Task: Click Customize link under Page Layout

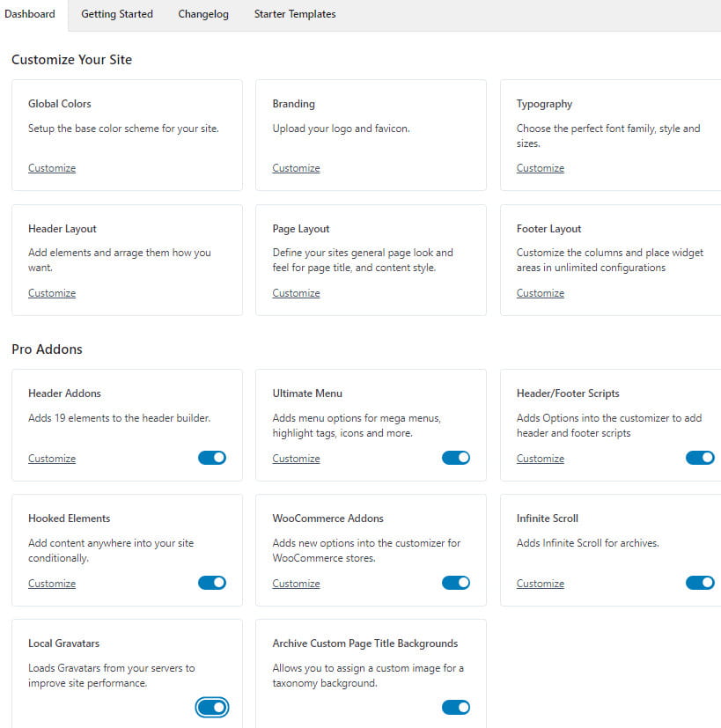Action: coord(296,293)
